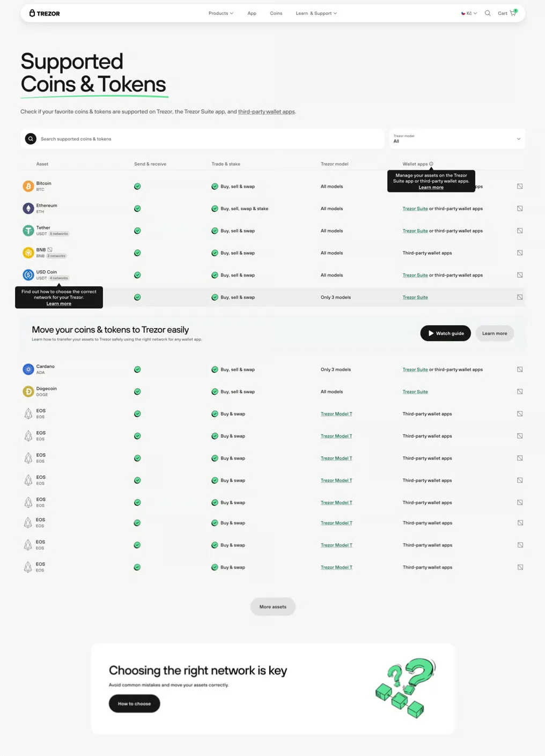545x756 pixels.
Task: Open USD Coin row external details icon
Action: point(520,275)
